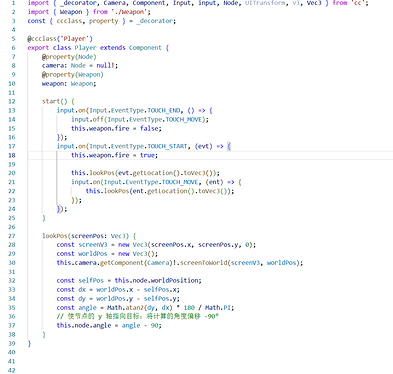Image resolution: width=393 pixels, height=374 pixels.
Task: Click line number 27 in the gutter
Action: pyautogui.click(x=12, y=236)
